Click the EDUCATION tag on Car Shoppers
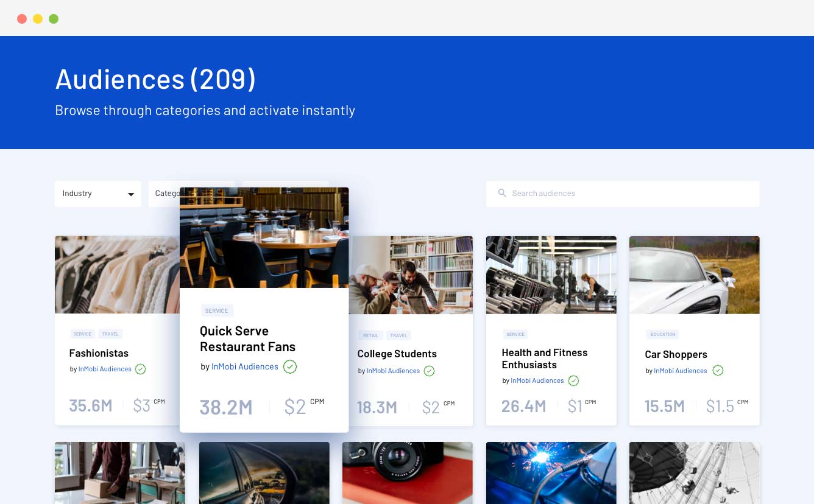This screenshot has width=814, height=504. coord(663,334)
